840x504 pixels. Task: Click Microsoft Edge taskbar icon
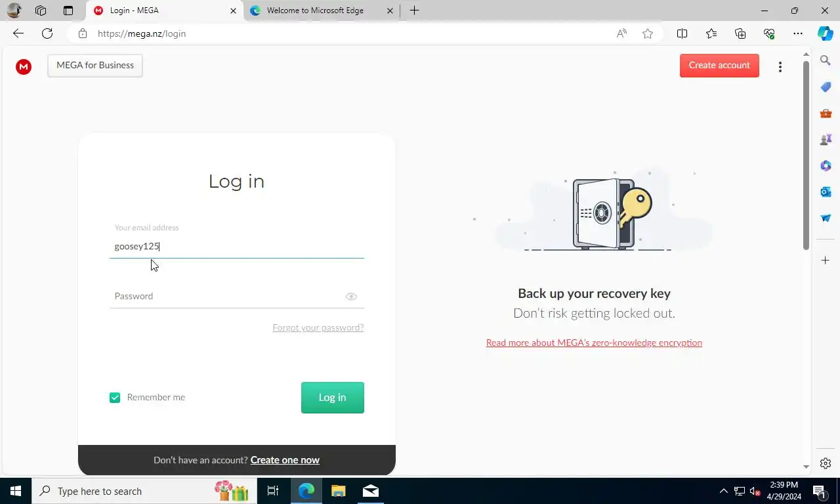[x=306, y=491]
